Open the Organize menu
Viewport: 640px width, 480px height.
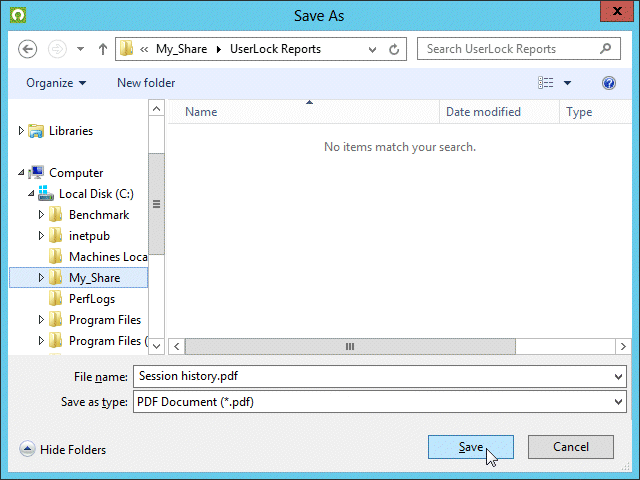56,83
